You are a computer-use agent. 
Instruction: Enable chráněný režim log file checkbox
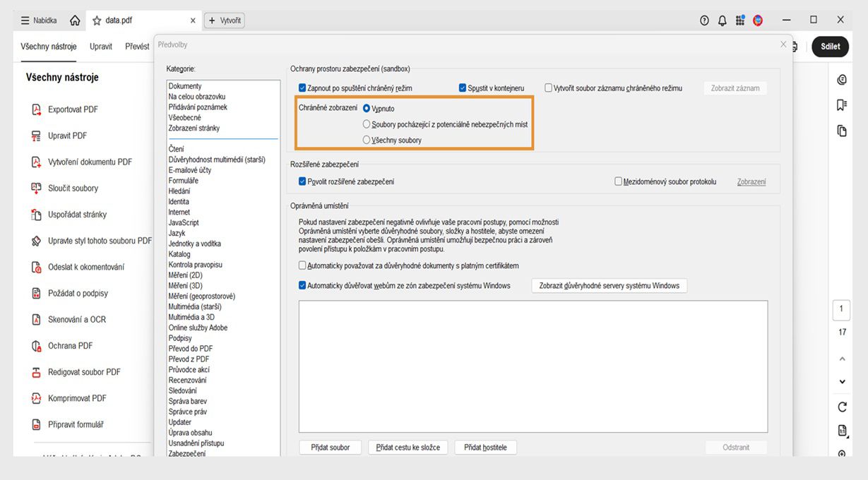click(548, 88)
